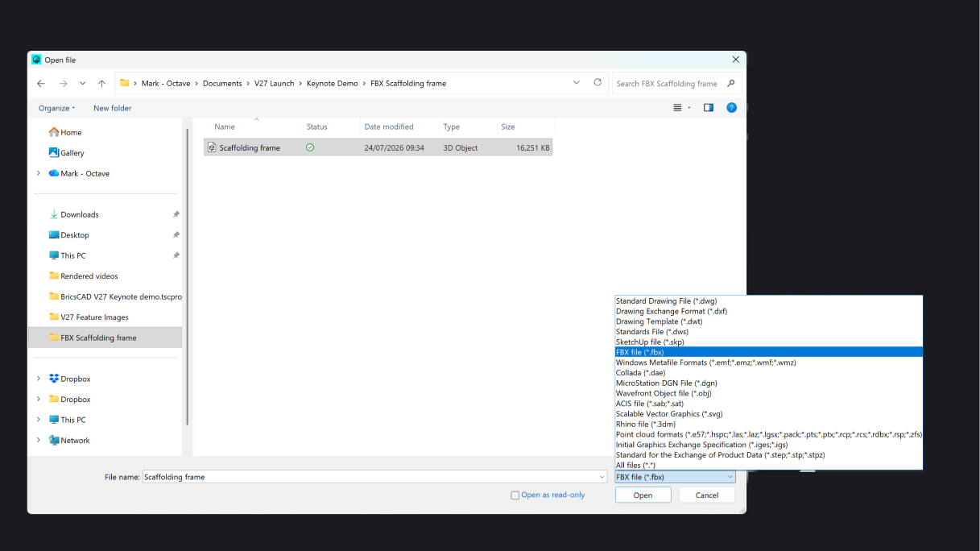Screen dimensions: 980x551
Task: Enable Open as read-only checkbox
Action: (515, 495)
